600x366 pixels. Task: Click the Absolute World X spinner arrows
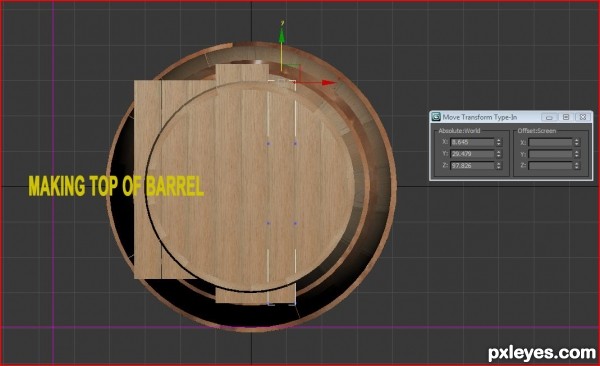(x=499, y=142)
